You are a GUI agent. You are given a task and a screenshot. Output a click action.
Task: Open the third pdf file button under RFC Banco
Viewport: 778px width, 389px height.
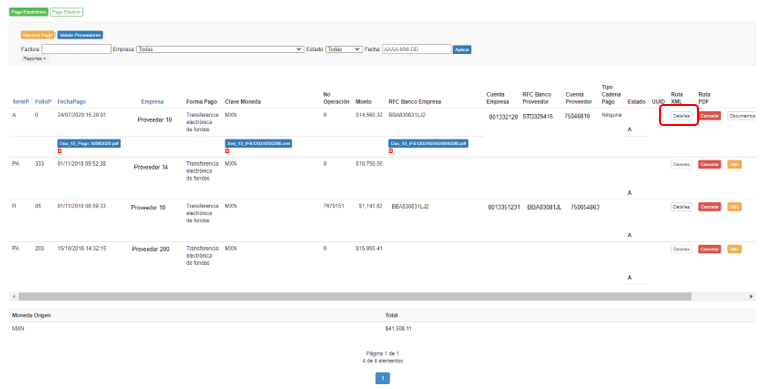428,143
